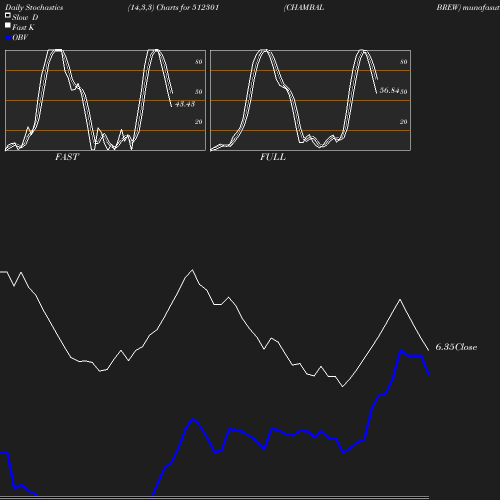Screen dimensions: 500x500
Task: Open the FAST stochastic chart panel
Action: pyautogui.click(x=105, y=100)
